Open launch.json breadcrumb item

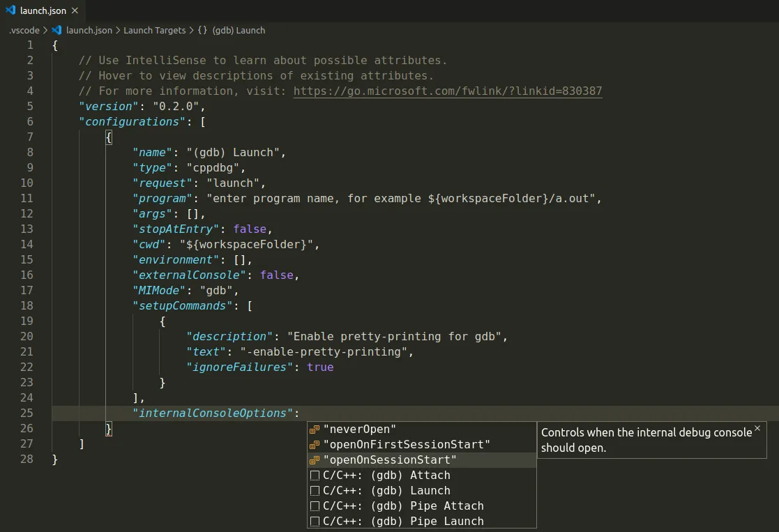[89, 30]
